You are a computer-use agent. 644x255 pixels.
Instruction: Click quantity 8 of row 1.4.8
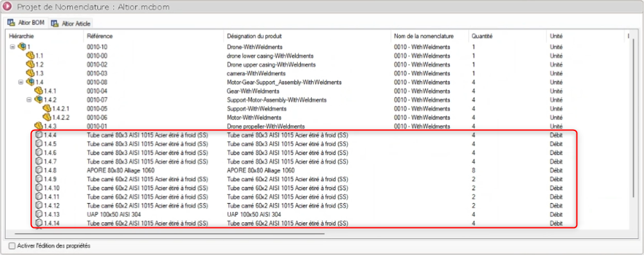(474, 170)
